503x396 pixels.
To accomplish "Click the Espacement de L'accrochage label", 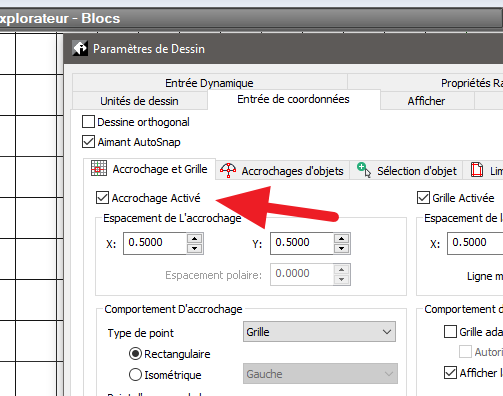I will pos(172,218).
